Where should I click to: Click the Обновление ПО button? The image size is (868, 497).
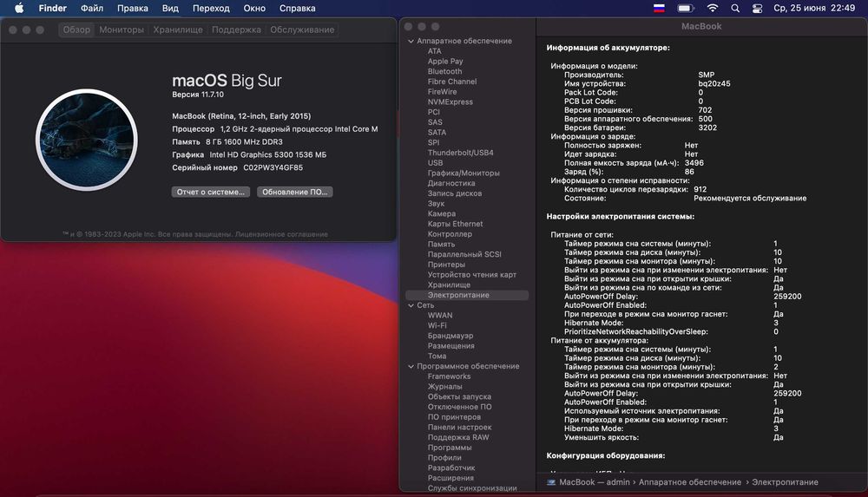pos(294,192)
